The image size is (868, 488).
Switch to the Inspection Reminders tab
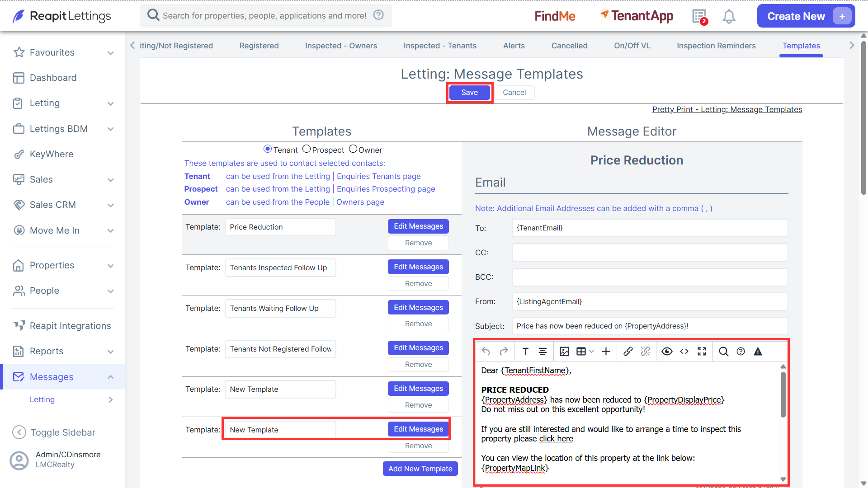(x=716, y=46)
